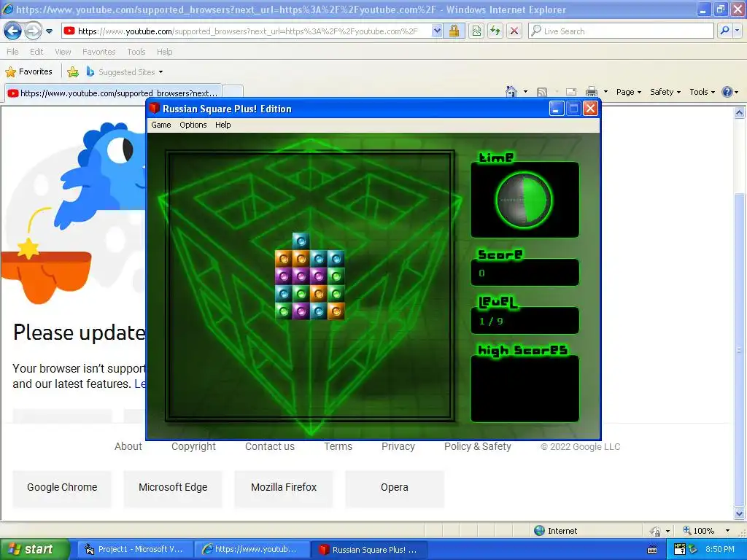Select the YouTube supported_browsers tab

113,93
